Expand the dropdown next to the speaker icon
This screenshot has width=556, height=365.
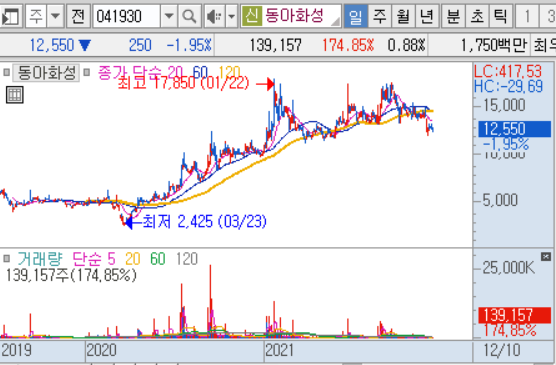click(232, 16)
